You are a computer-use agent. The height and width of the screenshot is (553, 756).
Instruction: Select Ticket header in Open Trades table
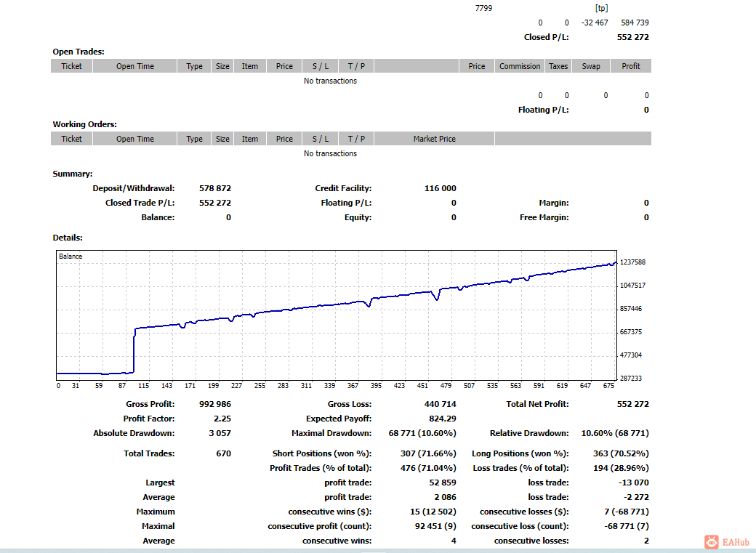(71, 66)
